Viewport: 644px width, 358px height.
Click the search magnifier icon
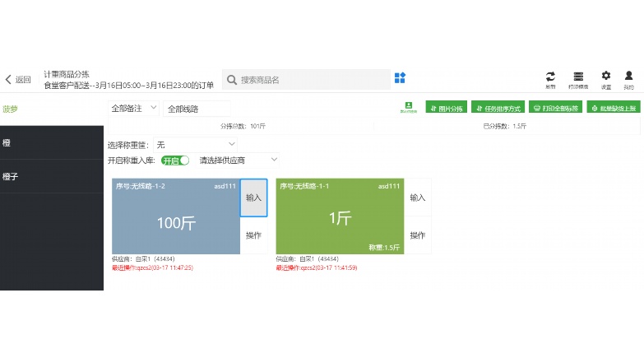tap(232, 80)
